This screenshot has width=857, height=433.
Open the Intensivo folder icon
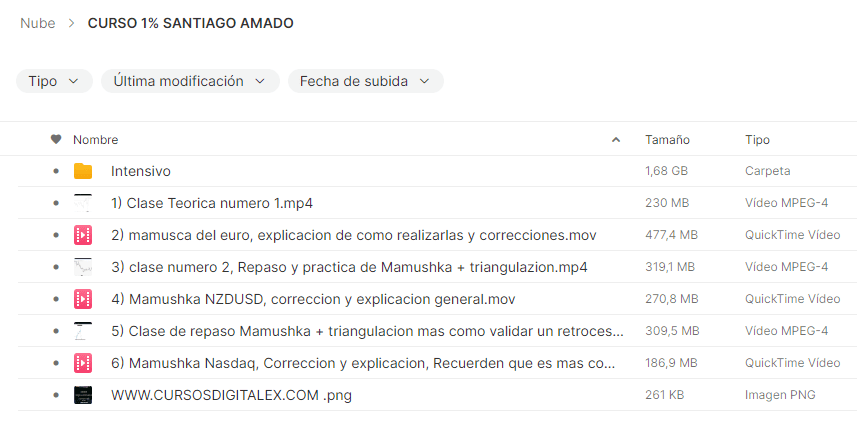click(83, 171)
